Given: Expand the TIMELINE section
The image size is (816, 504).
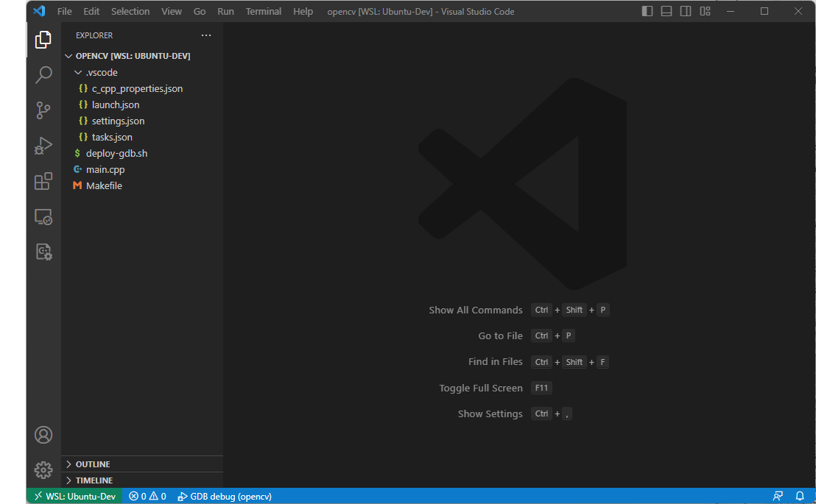Looking at the screenshot, I should click(x=142, y=480).
